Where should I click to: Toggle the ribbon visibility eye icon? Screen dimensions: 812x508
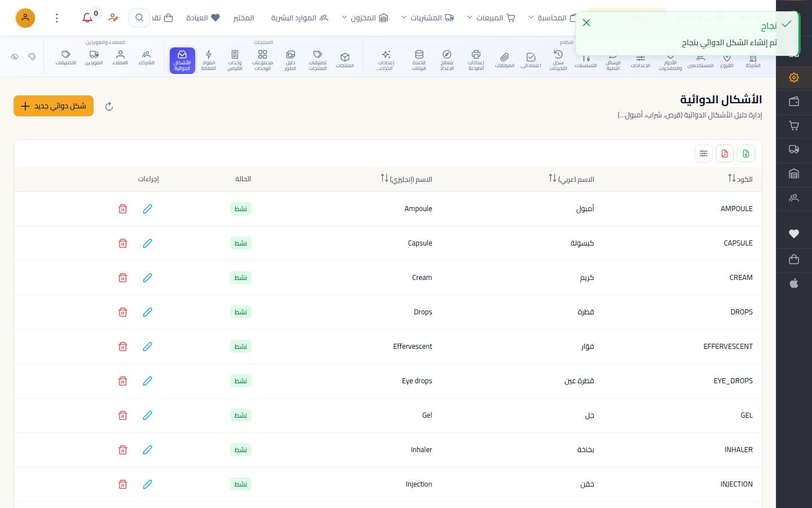pos(15,56)
